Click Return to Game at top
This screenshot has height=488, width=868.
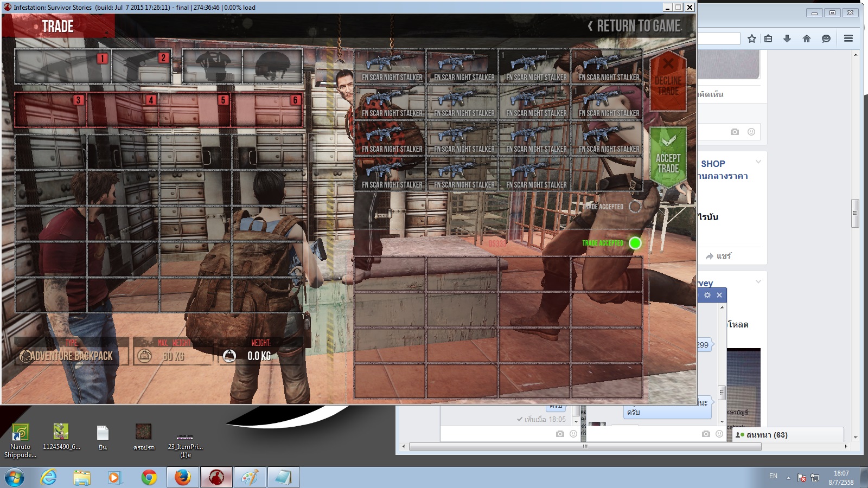coord(634,26)
